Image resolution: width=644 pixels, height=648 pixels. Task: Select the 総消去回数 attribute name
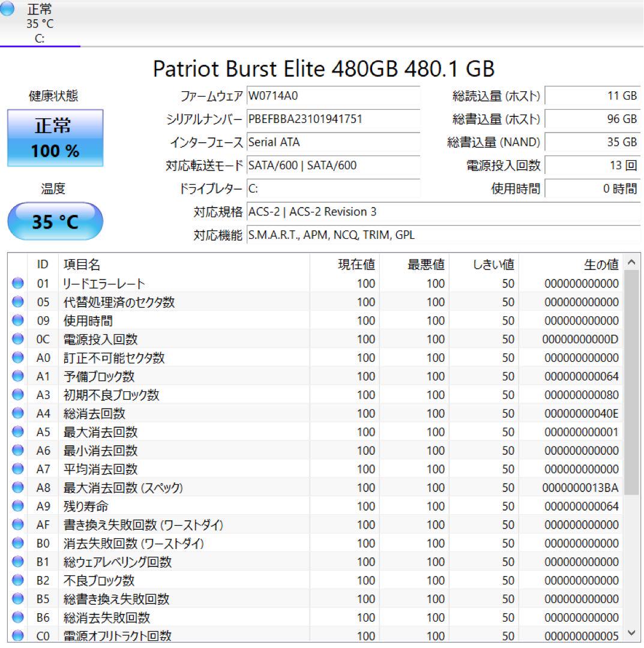coord(94,413)
